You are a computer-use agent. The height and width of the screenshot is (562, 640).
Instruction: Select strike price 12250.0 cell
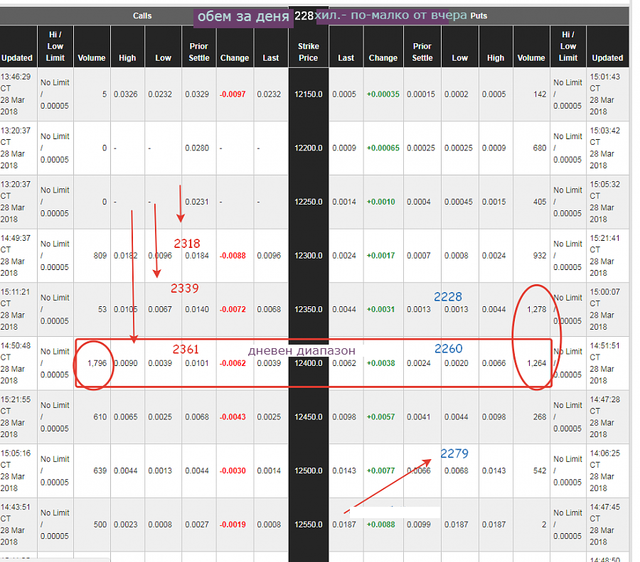308,202
